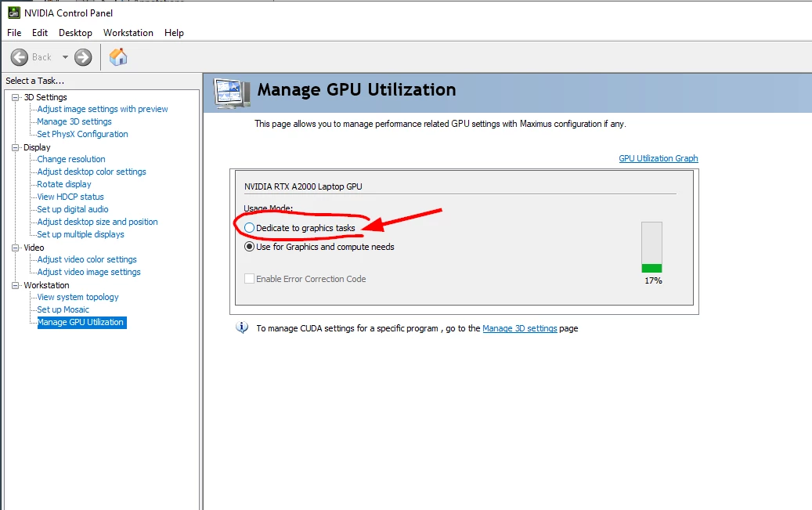Open Adjust video image settings
Viewport: 812px width, 510px height.
tap(88, 272)
